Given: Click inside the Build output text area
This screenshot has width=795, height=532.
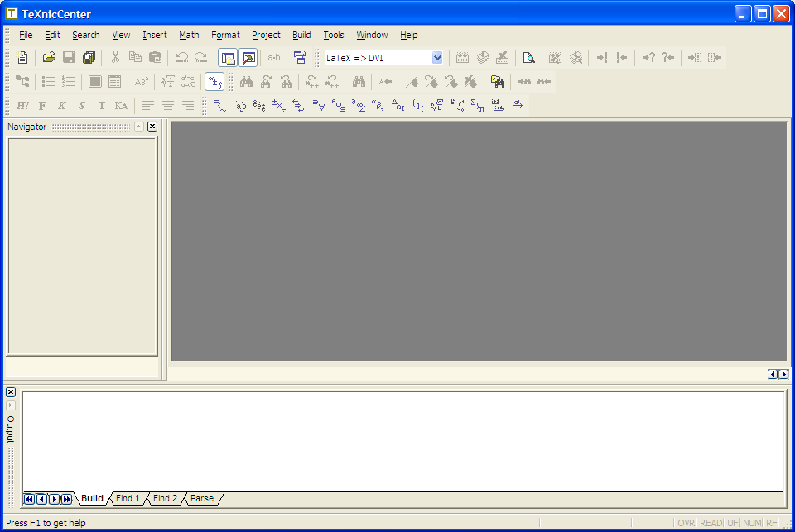Looking at the screenshot, I should coord(403,441).
